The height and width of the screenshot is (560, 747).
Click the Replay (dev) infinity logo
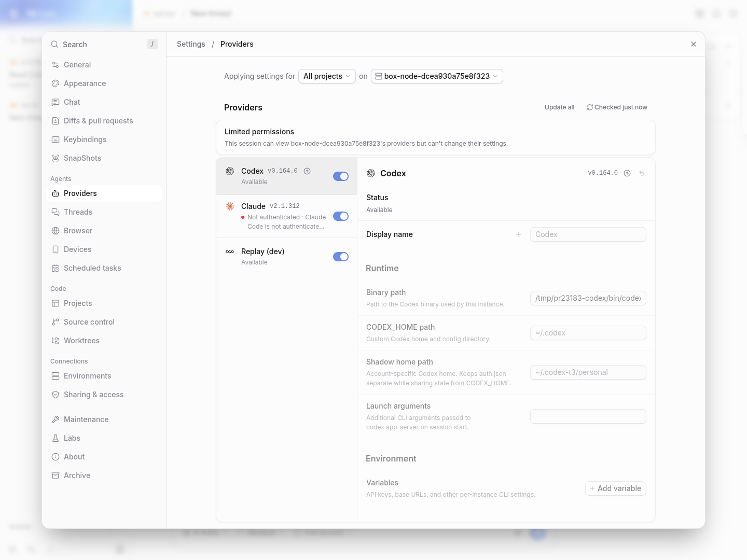tap(230, 251)
